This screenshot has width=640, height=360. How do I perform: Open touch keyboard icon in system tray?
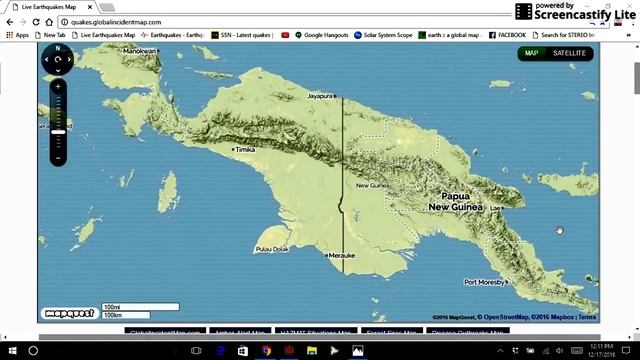[577, 351]
